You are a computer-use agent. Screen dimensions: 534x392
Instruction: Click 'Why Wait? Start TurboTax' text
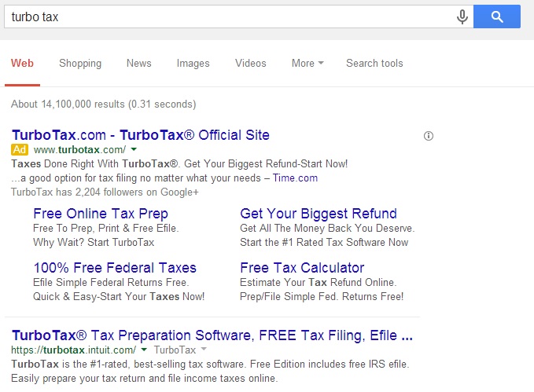tap(94, 242)
